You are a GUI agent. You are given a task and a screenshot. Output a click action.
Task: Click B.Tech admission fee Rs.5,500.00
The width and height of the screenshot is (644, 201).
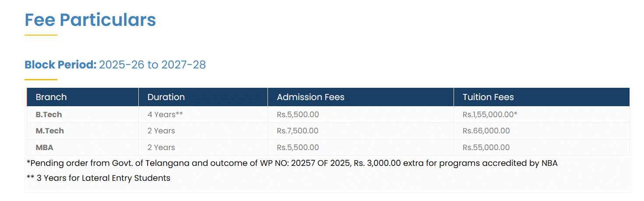298,115
